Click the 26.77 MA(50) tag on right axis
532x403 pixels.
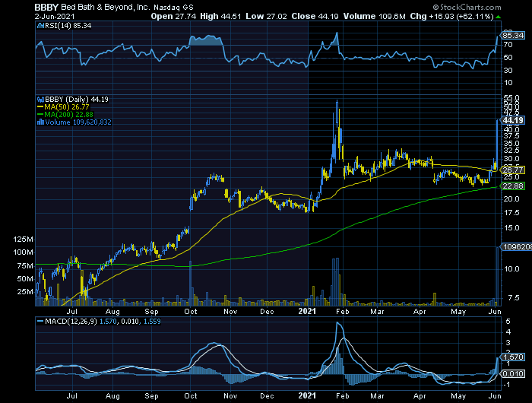[x=513, y=170]
